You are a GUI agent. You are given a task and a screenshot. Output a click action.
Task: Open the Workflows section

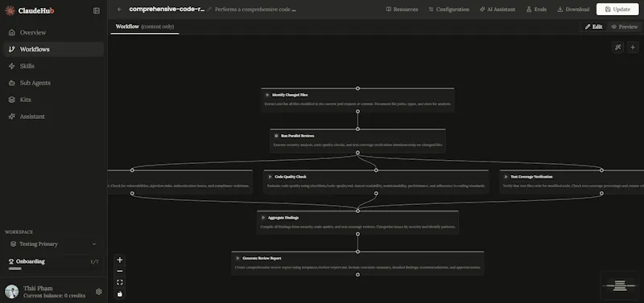(x=53, y=49)
